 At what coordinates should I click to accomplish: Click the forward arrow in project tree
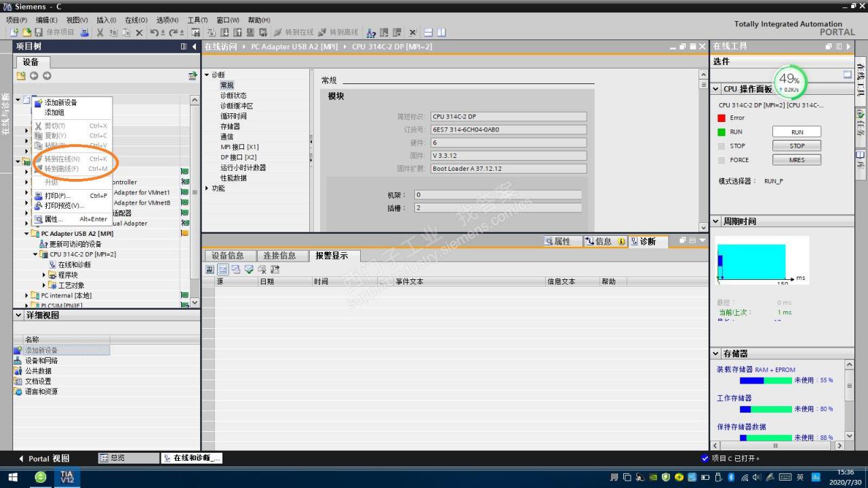pos(46,76)
